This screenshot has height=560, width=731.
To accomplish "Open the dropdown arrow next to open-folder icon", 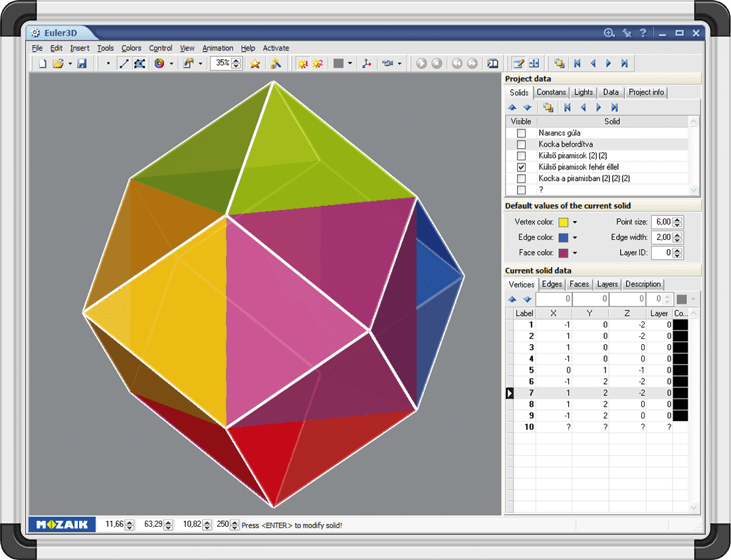I will pyautogui.click(x=70, y=64).
